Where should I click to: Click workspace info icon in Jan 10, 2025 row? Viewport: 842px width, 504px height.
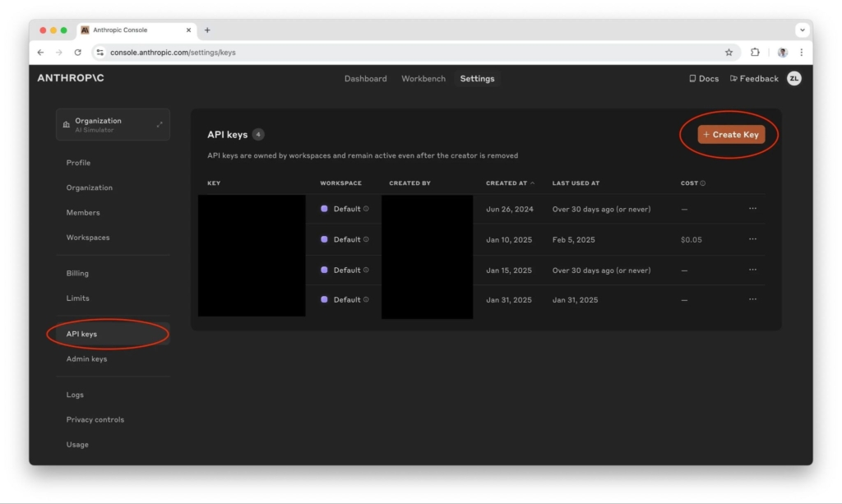(x=366, y=239)
